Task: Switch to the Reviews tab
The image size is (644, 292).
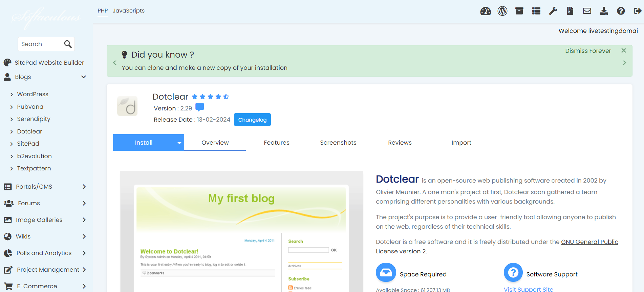Action: click(400, 143)
